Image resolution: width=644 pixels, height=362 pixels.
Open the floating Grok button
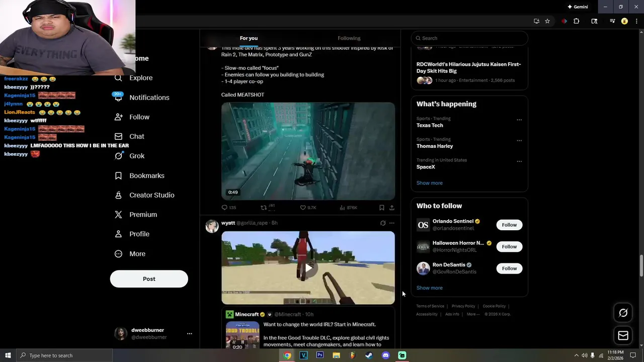623,313
